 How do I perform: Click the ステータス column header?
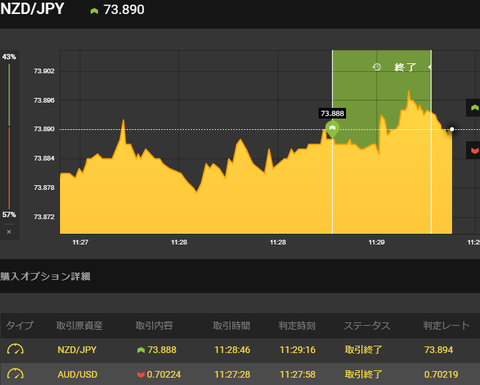(367, 325)
